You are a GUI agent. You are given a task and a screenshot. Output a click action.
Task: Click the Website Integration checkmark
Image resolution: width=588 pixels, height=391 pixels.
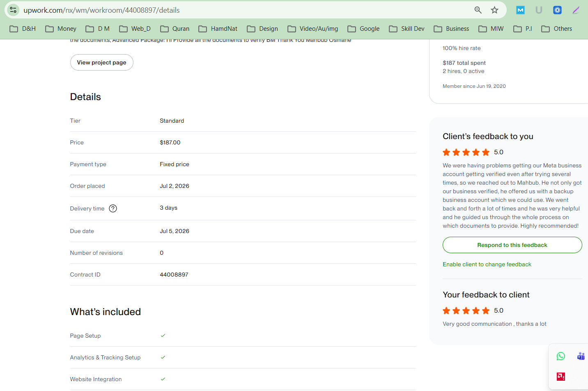point(163,379)
